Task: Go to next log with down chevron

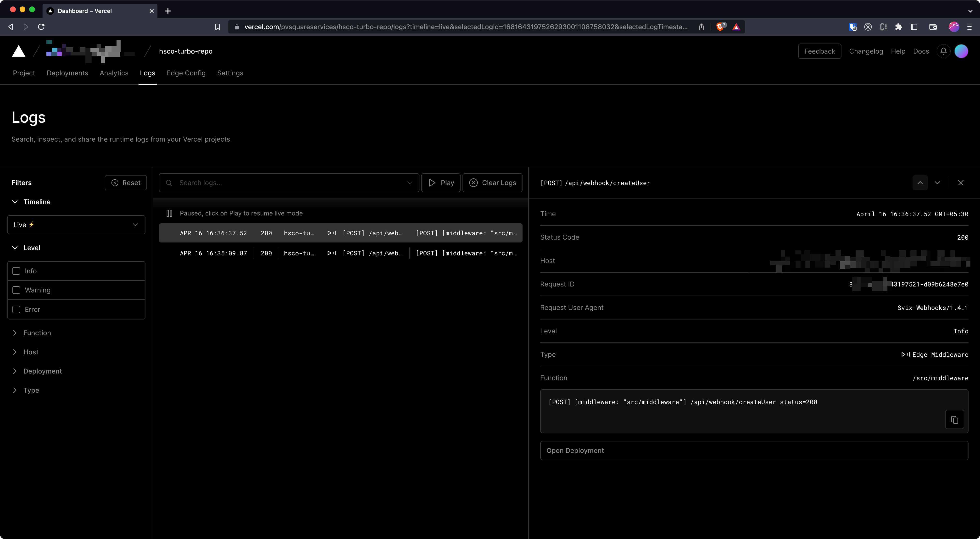Action: pos(937,183)
